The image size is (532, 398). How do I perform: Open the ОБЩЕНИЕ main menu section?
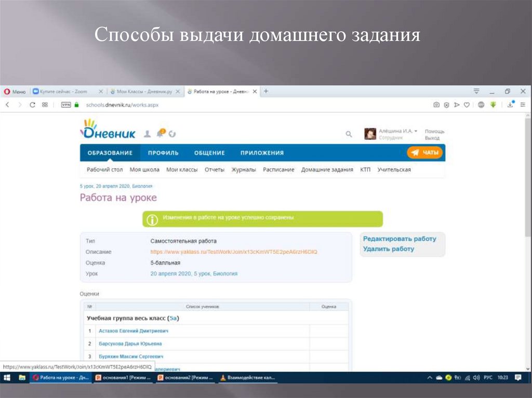[209, 153]
